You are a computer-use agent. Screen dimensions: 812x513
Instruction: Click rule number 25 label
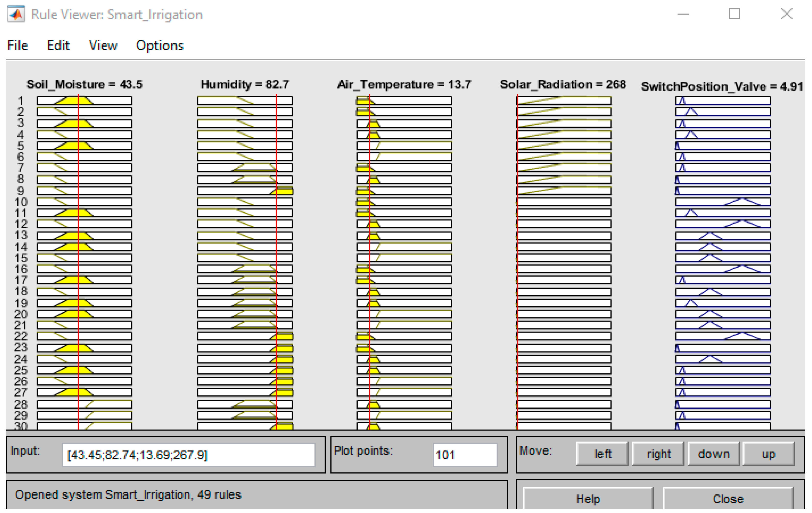click(x=21, y=370)
